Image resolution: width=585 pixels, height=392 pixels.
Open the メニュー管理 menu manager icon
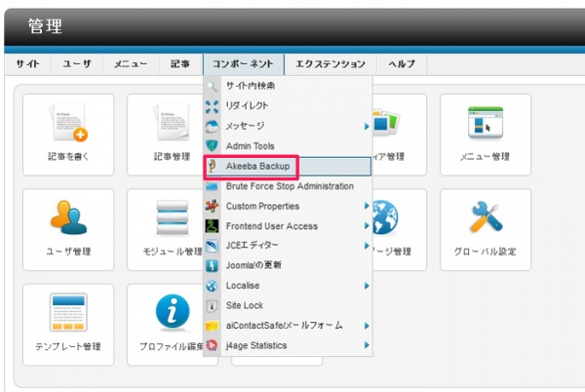[x=486, y=122]
